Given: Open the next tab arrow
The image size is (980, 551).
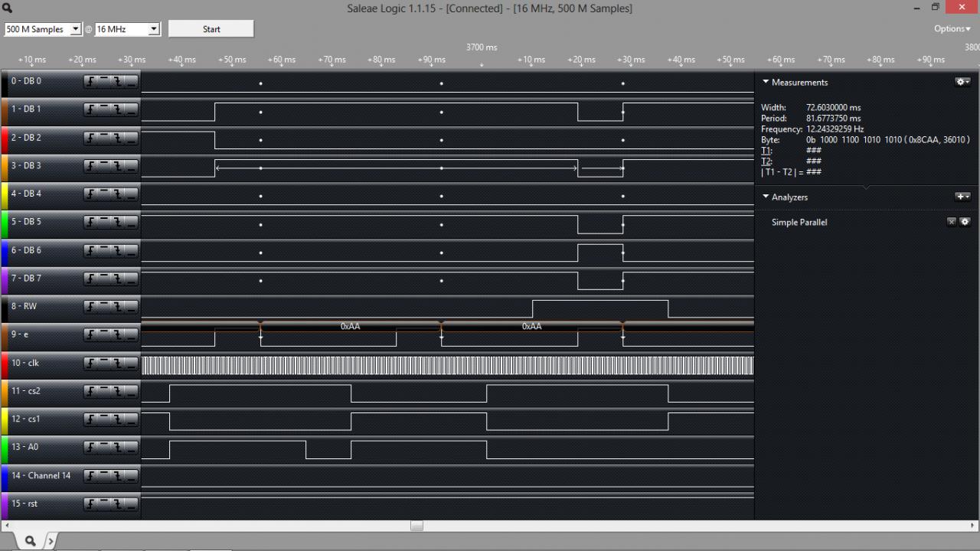Looking at the screenshot, I should pos(51,542).
